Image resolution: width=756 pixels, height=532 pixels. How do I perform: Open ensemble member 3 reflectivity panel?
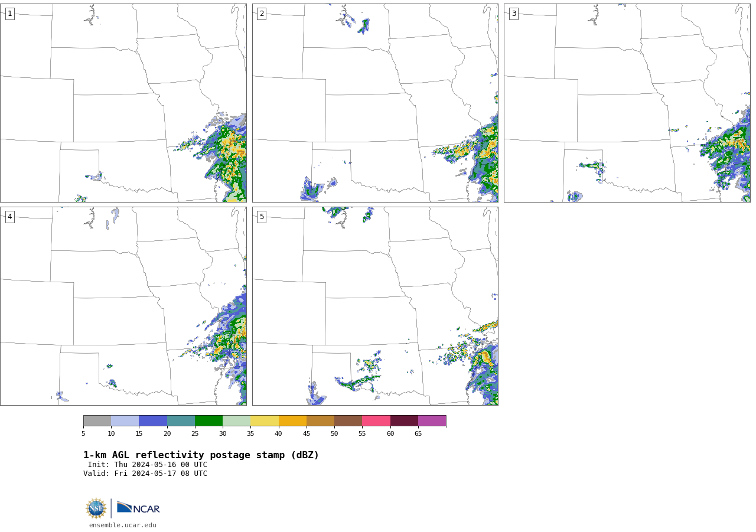click(x=627, y=103)
